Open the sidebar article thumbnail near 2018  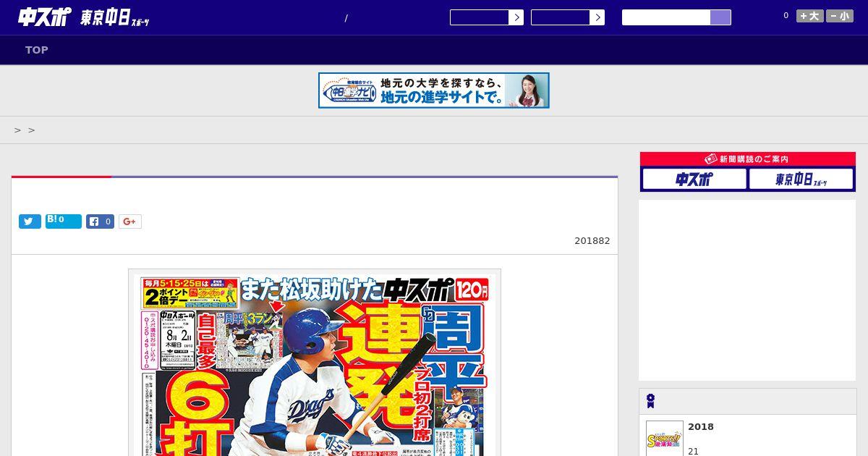coord(665,439)
